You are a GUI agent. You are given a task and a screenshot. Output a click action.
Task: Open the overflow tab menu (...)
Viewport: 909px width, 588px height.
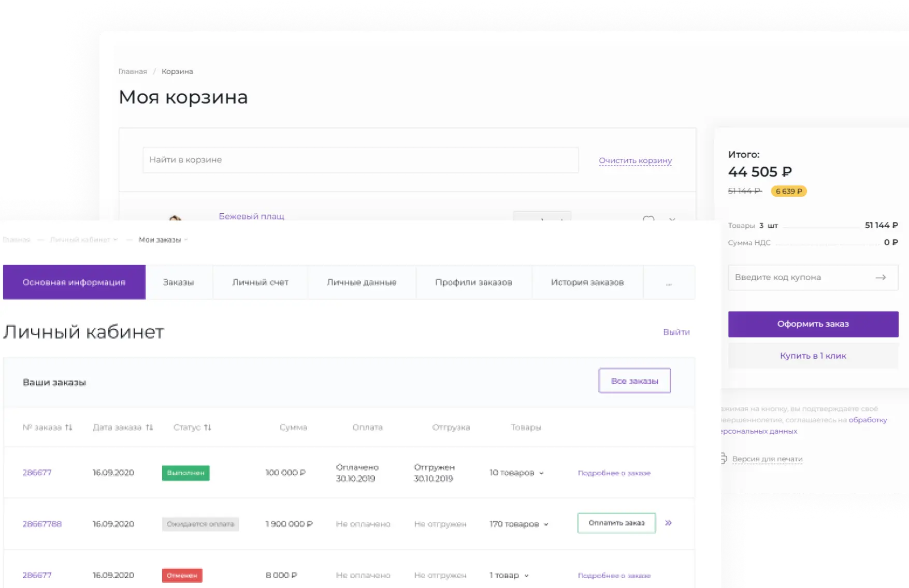point(669,282)
